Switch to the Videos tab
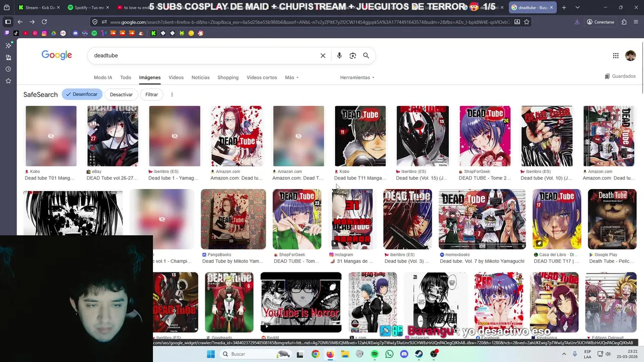This screenshot has width=644, height=362. (x=176, y=77)
